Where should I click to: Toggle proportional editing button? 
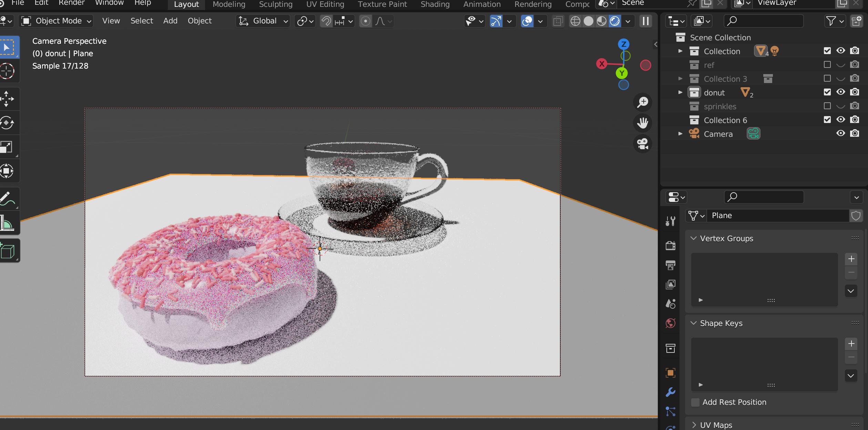pyautogui.click(x=366, y=21)
